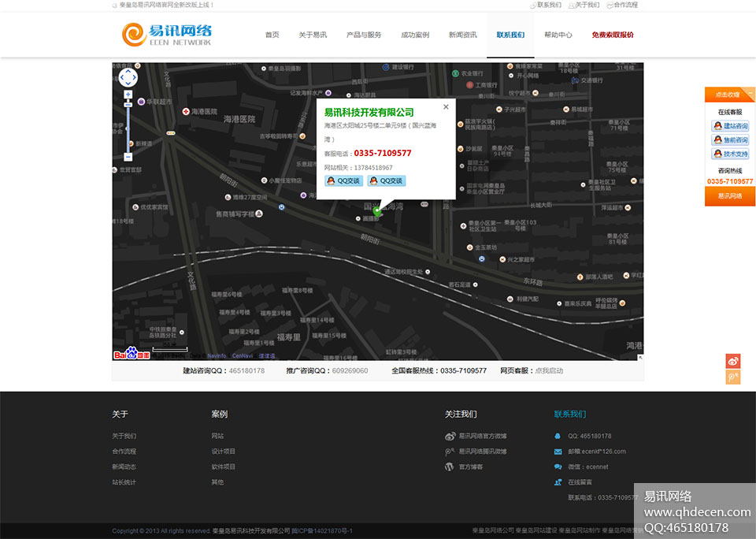Open 站长统计 in the footer

[x=124, y=482]
